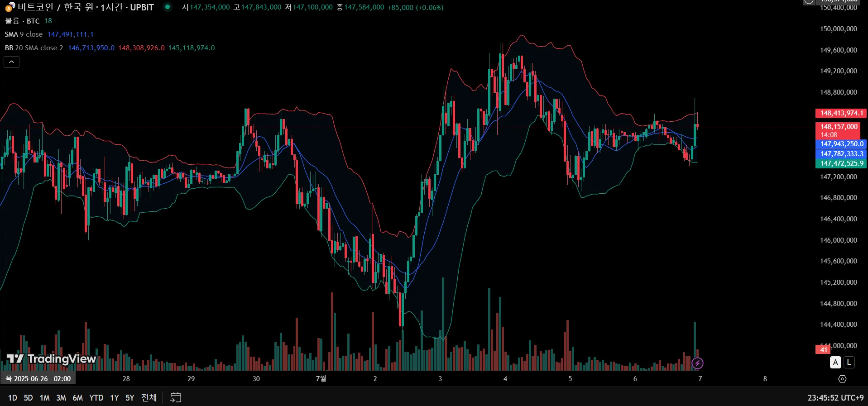Click the Bitcoin/KRW symbol logo icon
The image size is (868, 406).
10,7
